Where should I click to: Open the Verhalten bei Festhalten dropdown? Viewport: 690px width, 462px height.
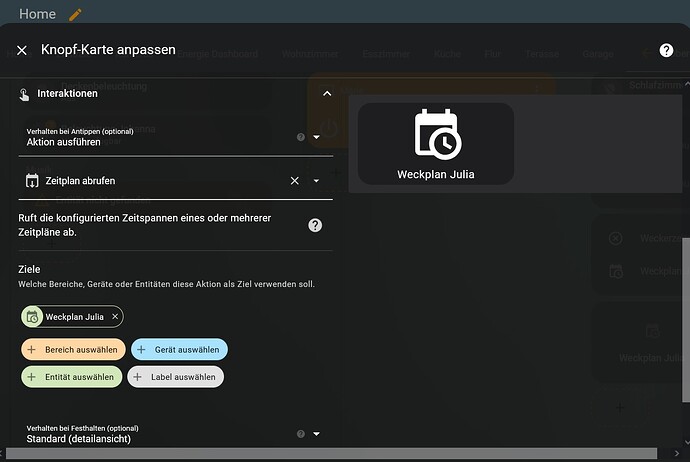coord(175,434)
